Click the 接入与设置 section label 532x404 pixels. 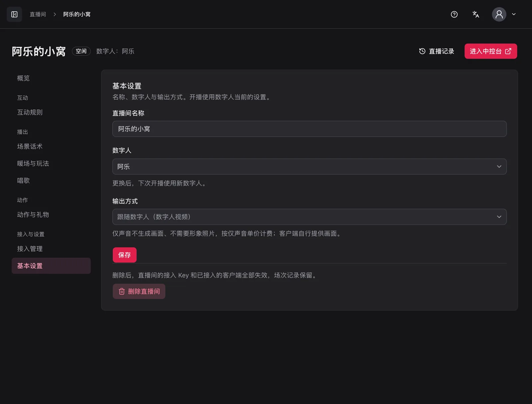click(x=31, y=234)
